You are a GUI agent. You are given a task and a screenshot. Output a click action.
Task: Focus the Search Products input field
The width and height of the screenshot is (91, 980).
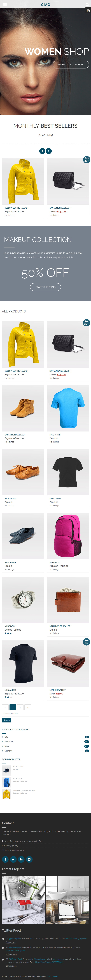coord(45,714)
